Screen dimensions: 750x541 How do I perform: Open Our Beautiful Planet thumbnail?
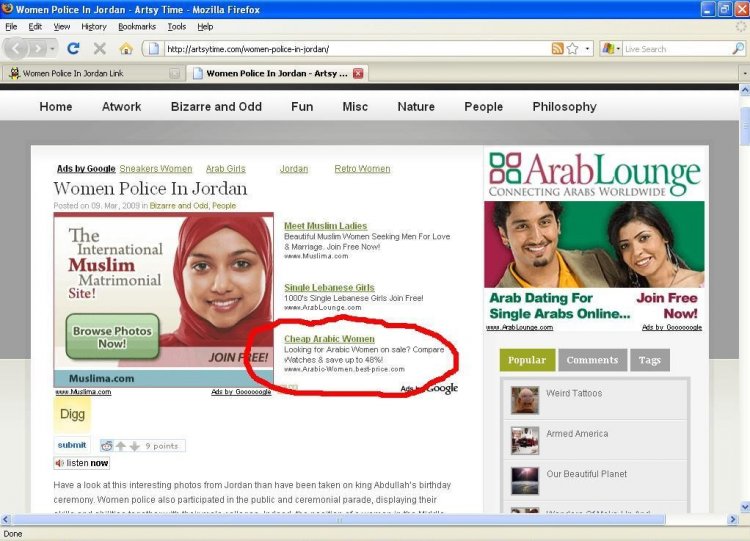pos(525,481)
